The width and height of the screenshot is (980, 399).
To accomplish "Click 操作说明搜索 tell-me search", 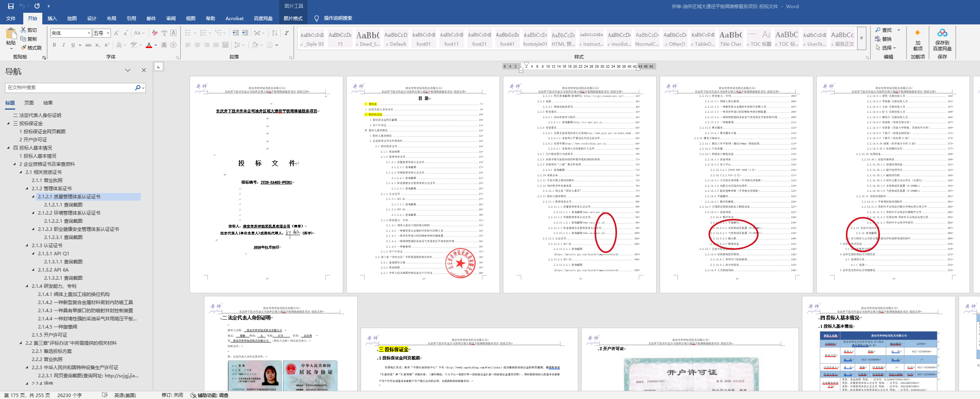I will (x=334, y=18).
